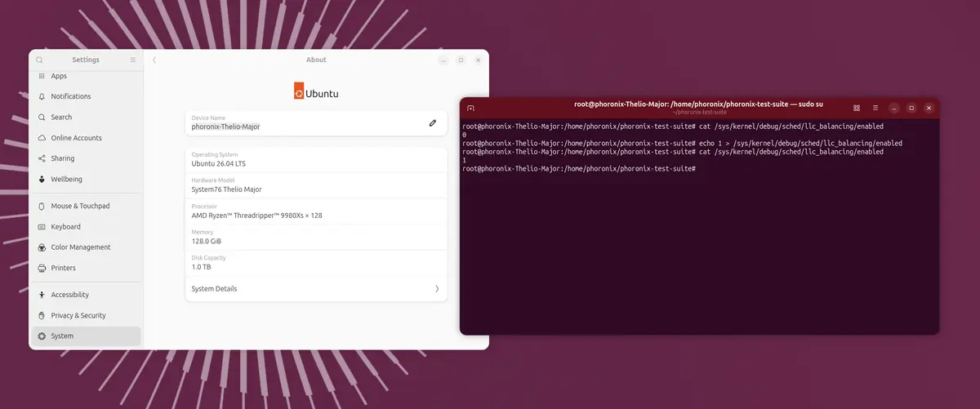The height and width of the screenshot is (409, 980).
Task: Go back with the About header arrow
Action: 154,60
